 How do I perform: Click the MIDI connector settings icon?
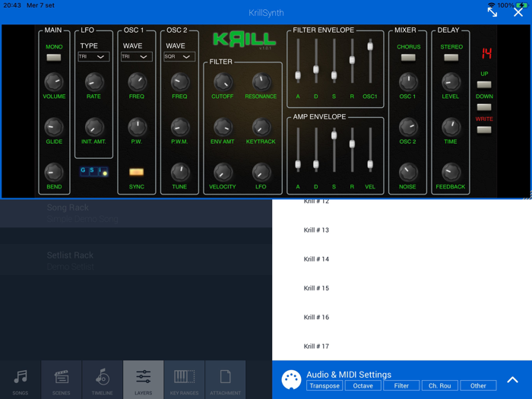coord(291,380)
